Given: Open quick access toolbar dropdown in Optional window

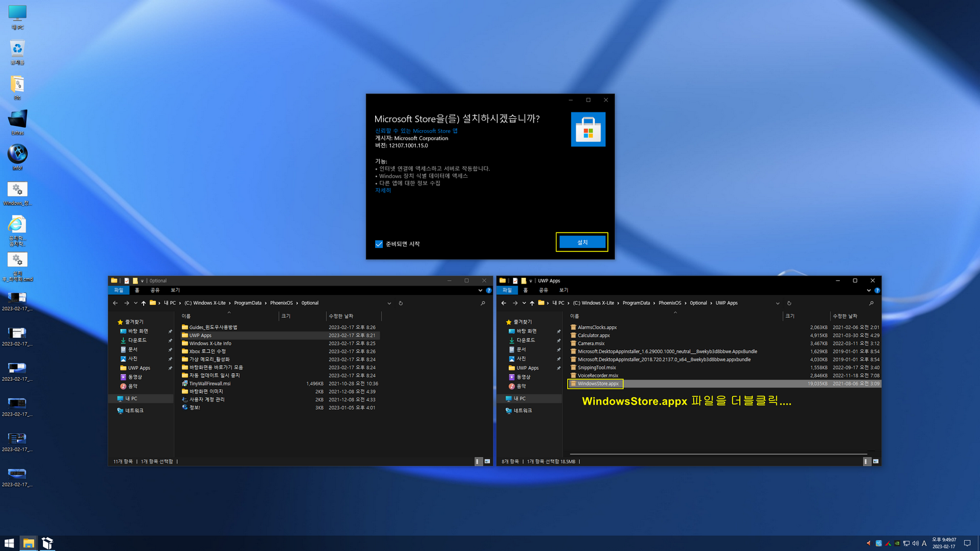Looking at the screenshot, I should click(142, 281).
